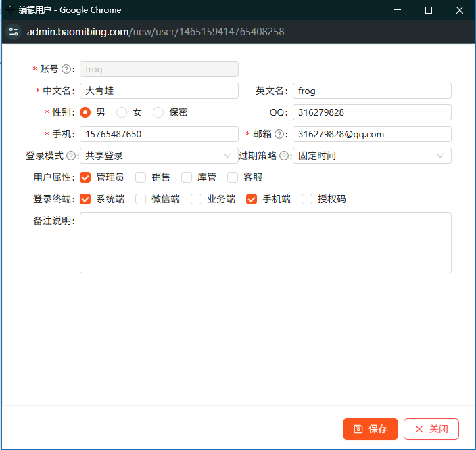Click the 关闭 button

pos(431,429)
